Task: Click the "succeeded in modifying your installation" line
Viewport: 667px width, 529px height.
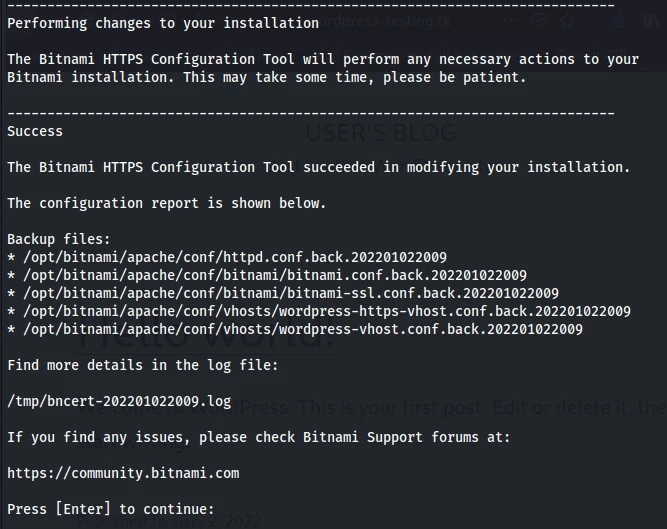Action: point(318,167)
